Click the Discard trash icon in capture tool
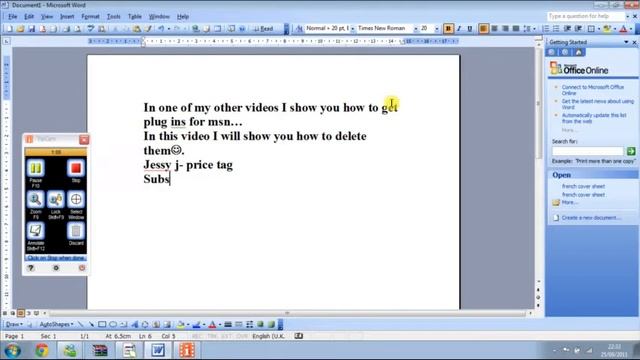Image resolution: width=640 pixels, height=360 pixels. coord(76,231)
